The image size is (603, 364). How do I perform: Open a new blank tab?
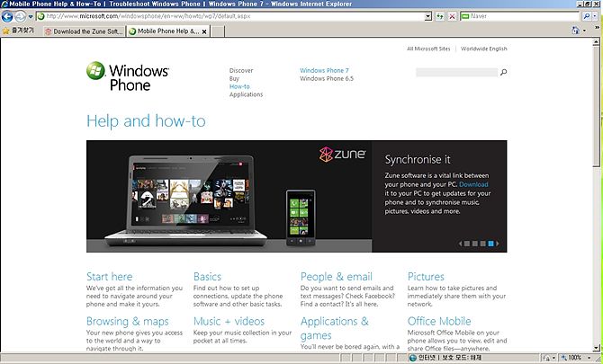[218, 31]
